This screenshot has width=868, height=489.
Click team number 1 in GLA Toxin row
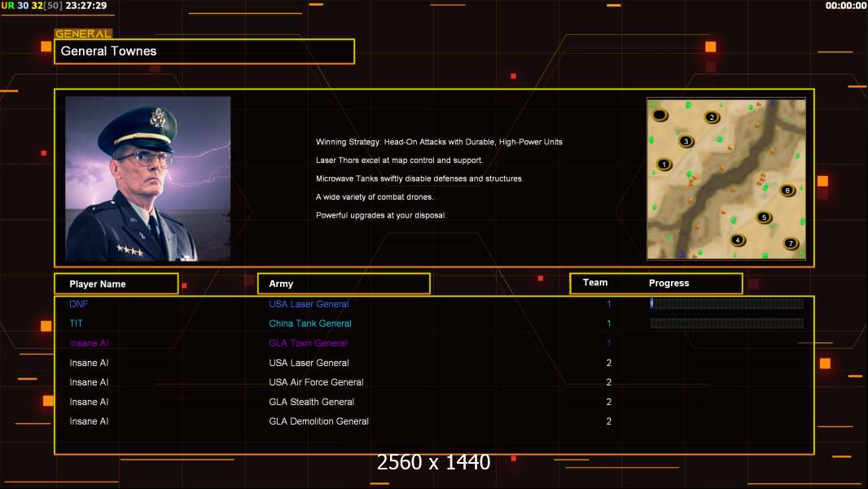pyautogui.click(x=608, y=343)
